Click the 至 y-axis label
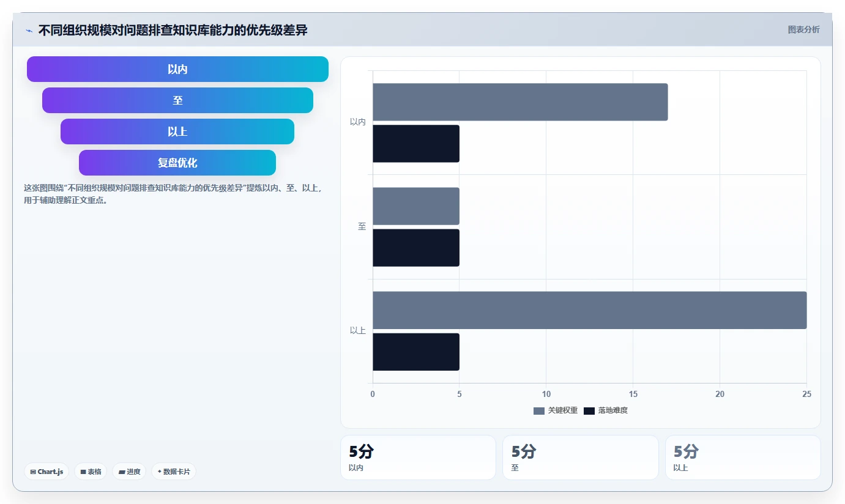The height and width of the screenshot is (504, 845). [362, 227]
